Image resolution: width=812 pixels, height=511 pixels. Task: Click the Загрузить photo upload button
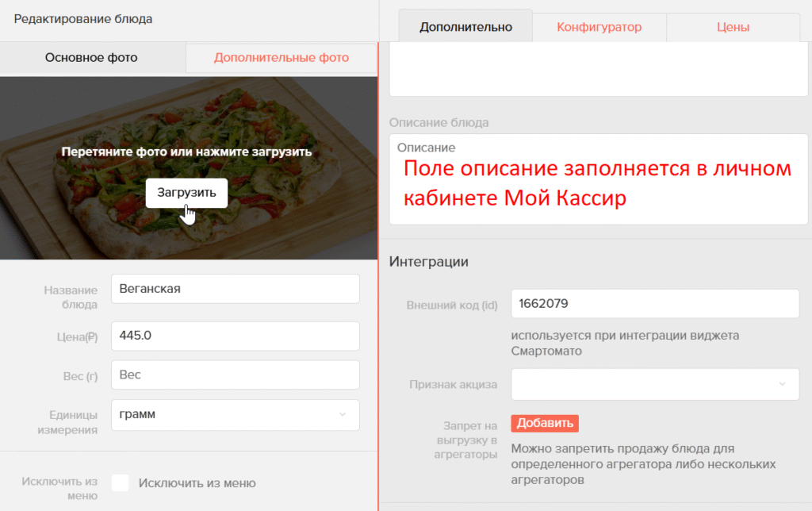(x=186, y=193)
